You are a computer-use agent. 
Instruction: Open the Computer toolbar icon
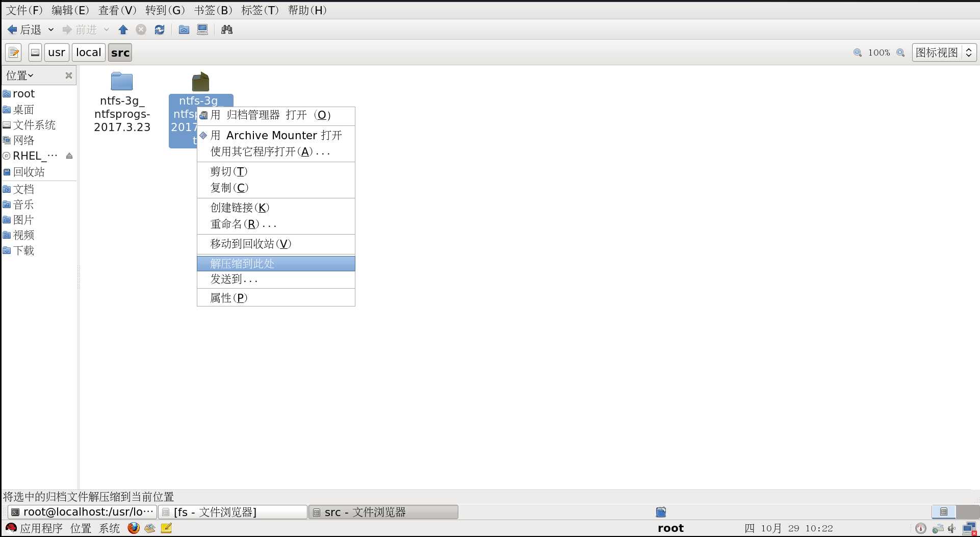click(x=202, y=30)
